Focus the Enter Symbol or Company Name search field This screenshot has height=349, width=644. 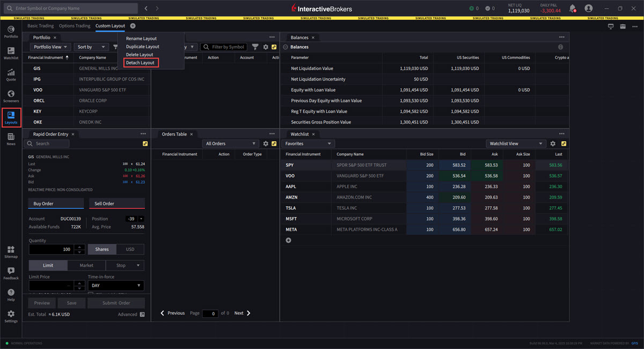point(71,9)
